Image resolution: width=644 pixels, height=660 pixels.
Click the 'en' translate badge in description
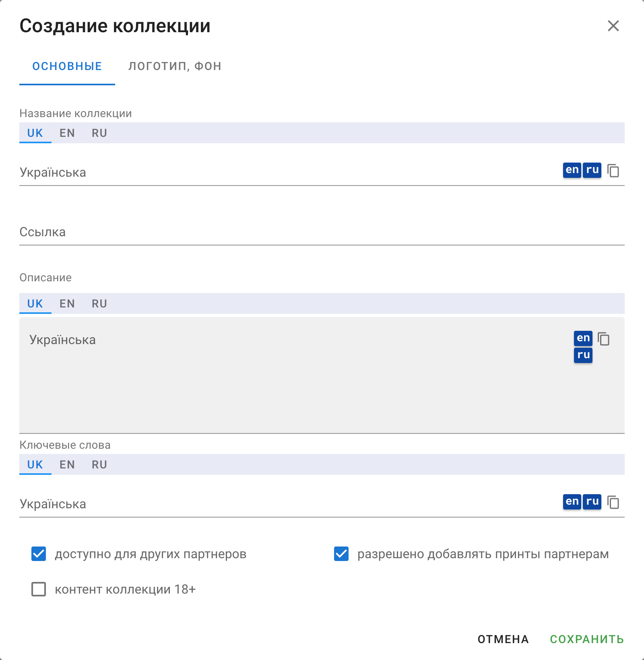583,338
